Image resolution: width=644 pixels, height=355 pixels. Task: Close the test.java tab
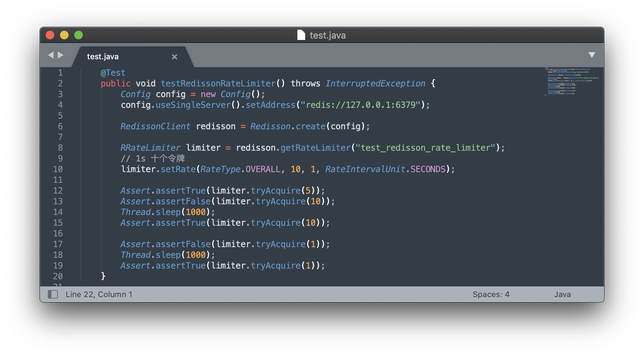(175, 57)
